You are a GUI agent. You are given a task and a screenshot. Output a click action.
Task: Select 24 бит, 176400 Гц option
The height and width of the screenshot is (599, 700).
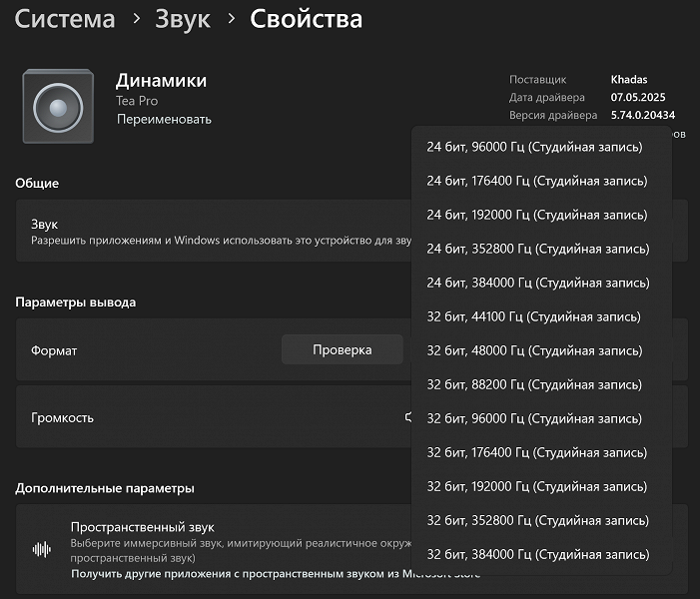[x=536, y=181]
